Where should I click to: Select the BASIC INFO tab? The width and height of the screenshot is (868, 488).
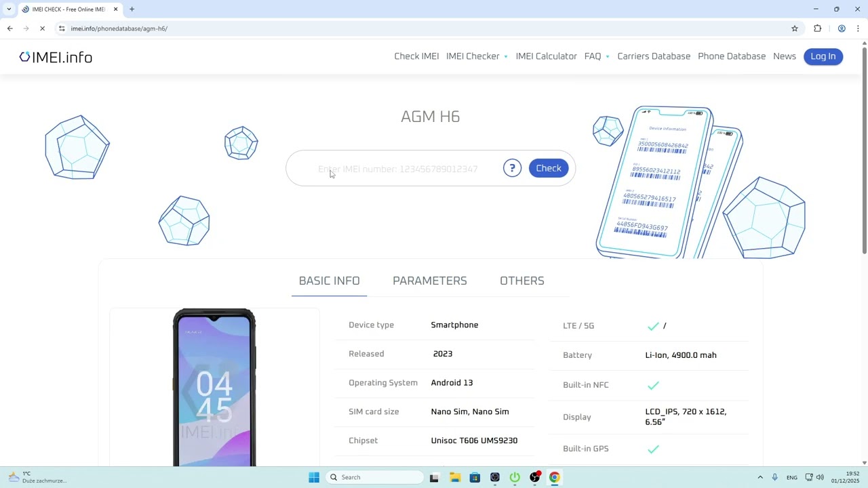coord(329,281)
